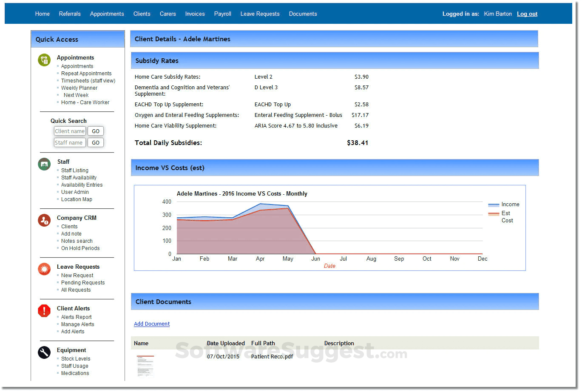Open the Location Map link under Staff

click(x=77, y=199)
